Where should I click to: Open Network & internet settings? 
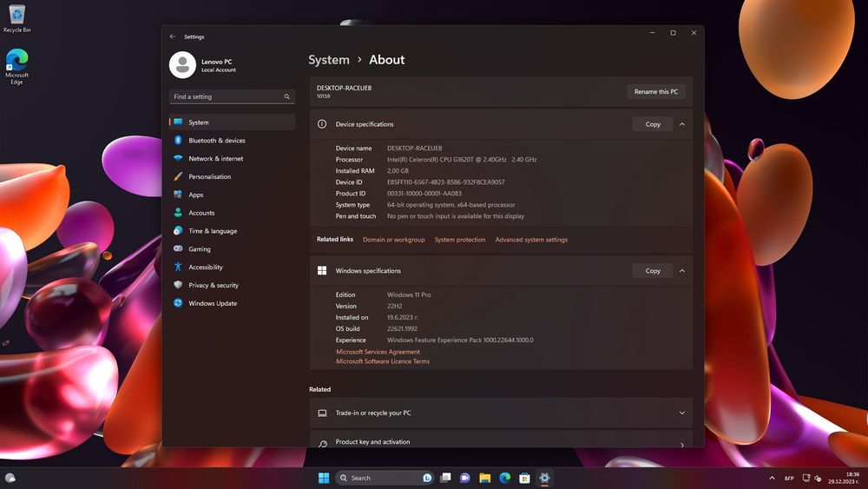[232, 158]
